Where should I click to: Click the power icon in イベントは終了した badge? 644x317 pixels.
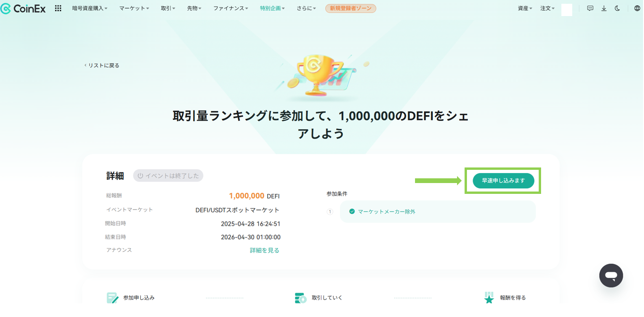point(140,176)
